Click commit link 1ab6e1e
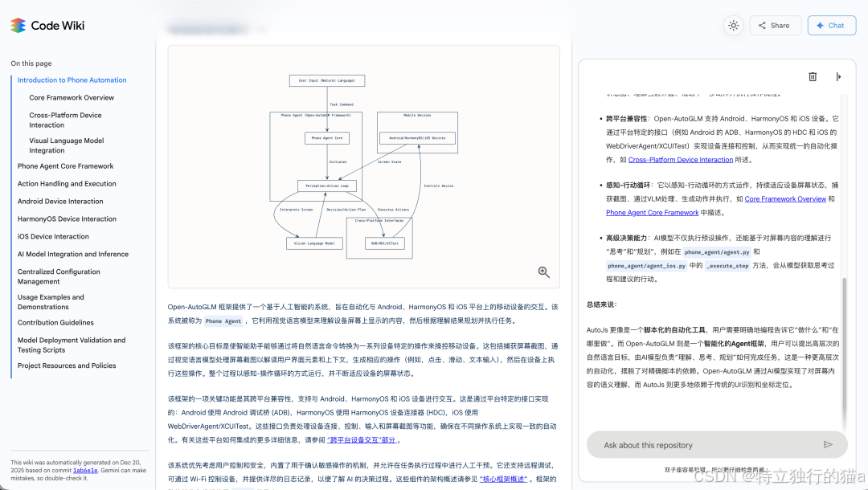Screen dimensions: 868x490 tap(85, 471)
